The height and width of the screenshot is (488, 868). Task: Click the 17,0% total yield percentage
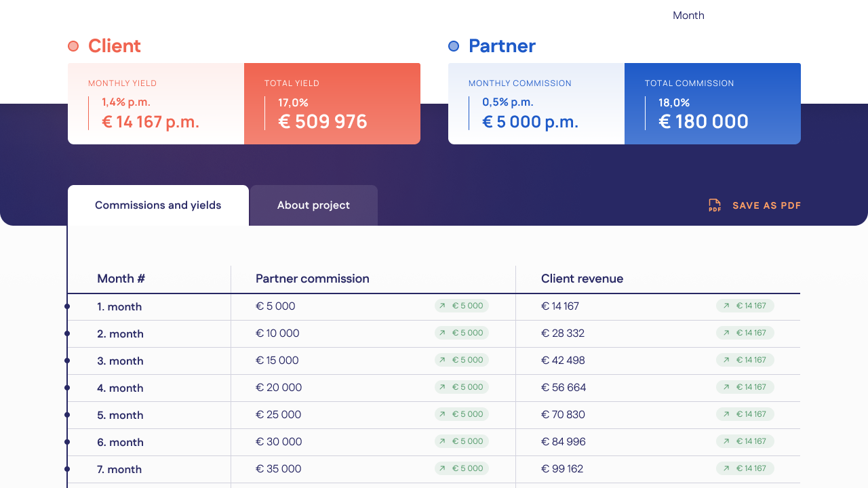[x=293, y=103]
